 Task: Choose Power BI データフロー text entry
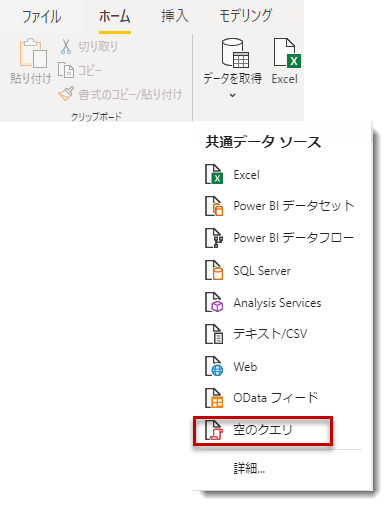[294, 238]
